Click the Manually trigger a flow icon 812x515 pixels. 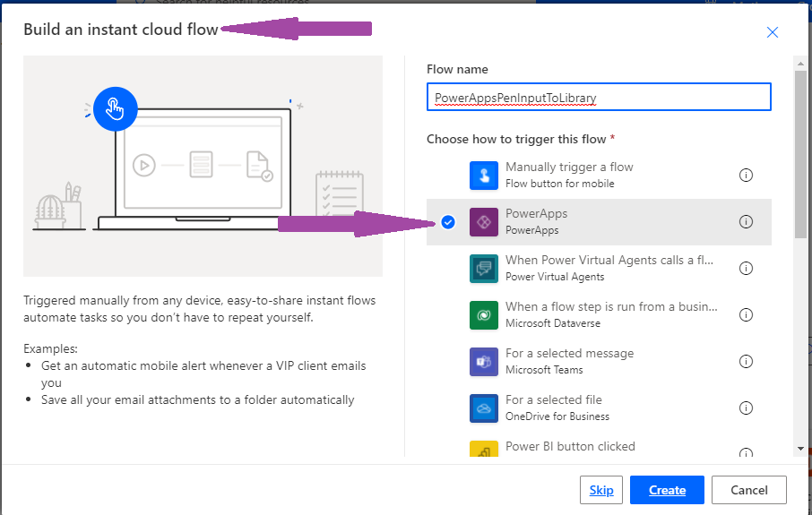tap(484, 176)
